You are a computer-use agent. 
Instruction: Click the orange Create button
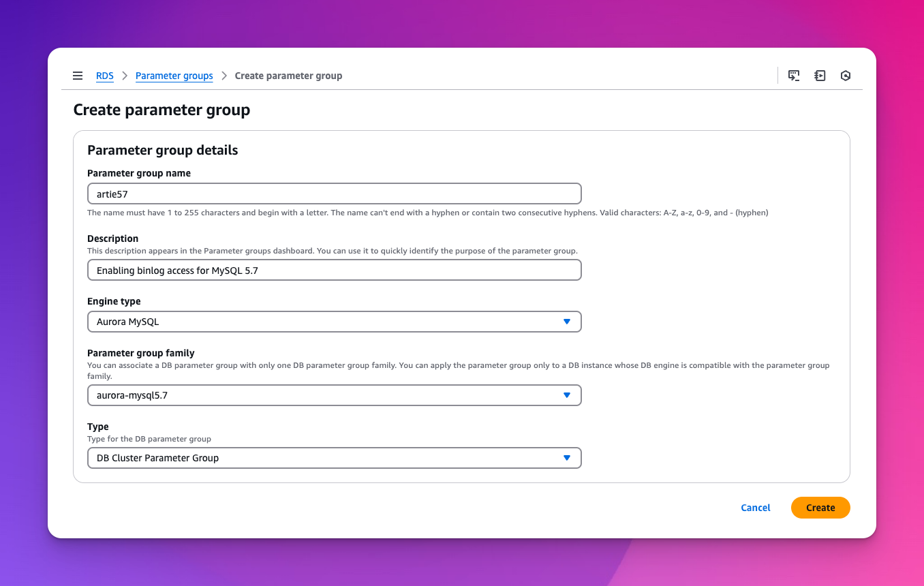tap(820, 508)
